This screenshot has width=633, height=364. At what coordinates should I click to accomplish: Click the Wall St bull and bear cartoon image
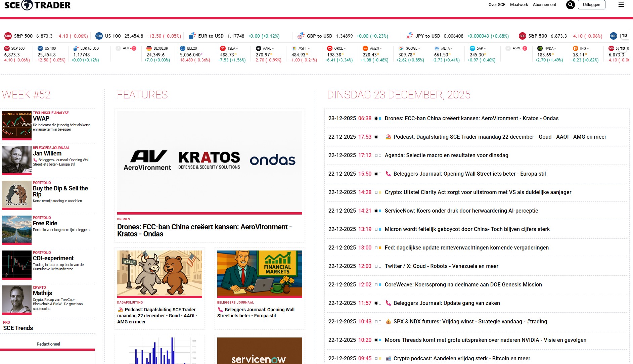tap(160, 273)
